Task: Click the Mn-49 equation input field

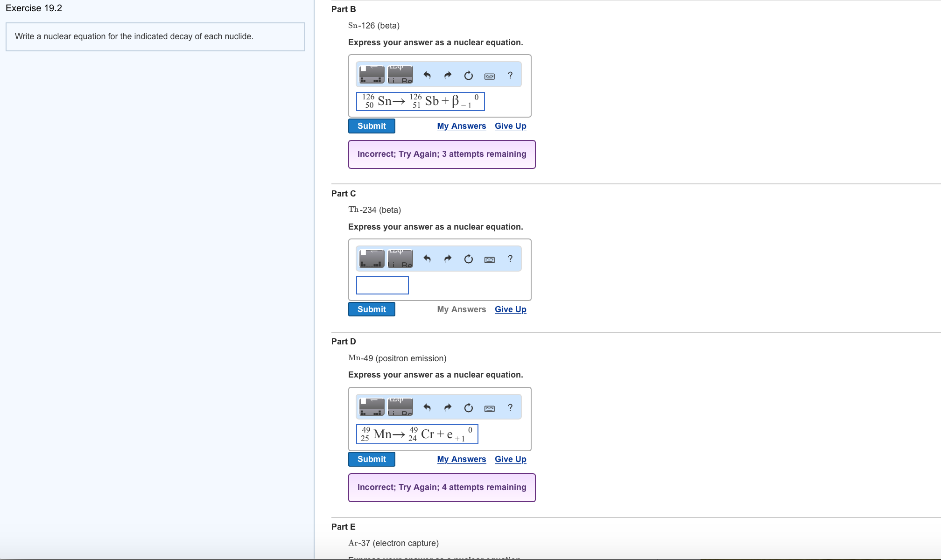Action: (x=417, y=434)
